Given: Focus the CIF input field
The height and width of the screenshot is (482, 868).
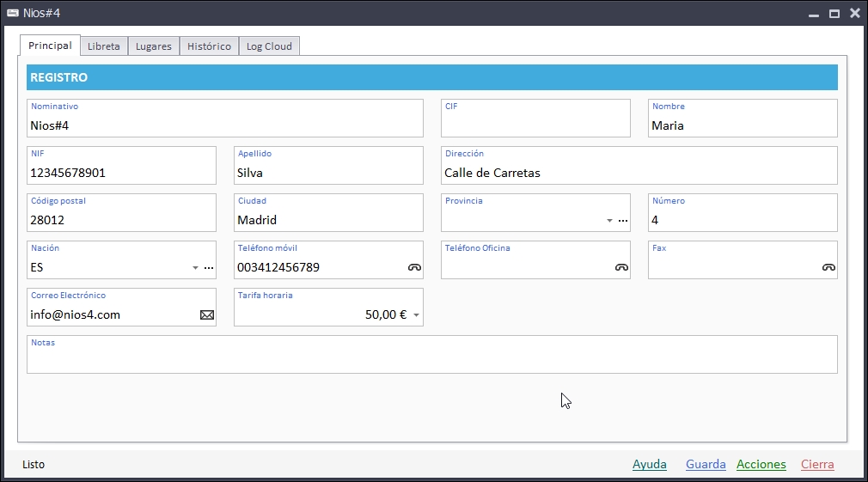Looking at the screenshot, I should (x=535, y=125).
